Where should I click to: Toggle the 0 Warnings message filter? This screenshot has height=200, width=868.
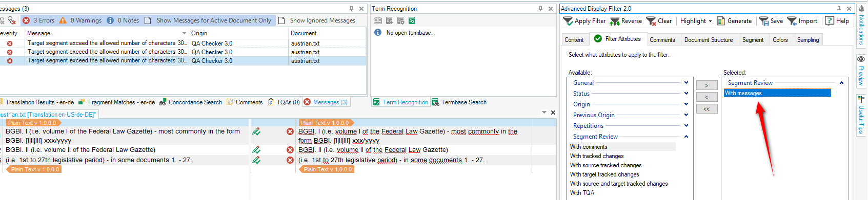pyautogui.click(x=80, y=20)
